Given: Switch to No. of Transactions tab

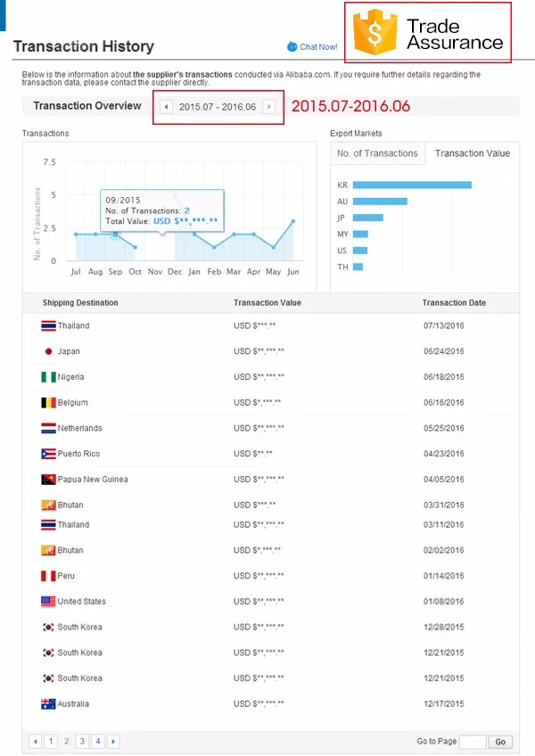Looking at the screenshot, I should 377,153.
